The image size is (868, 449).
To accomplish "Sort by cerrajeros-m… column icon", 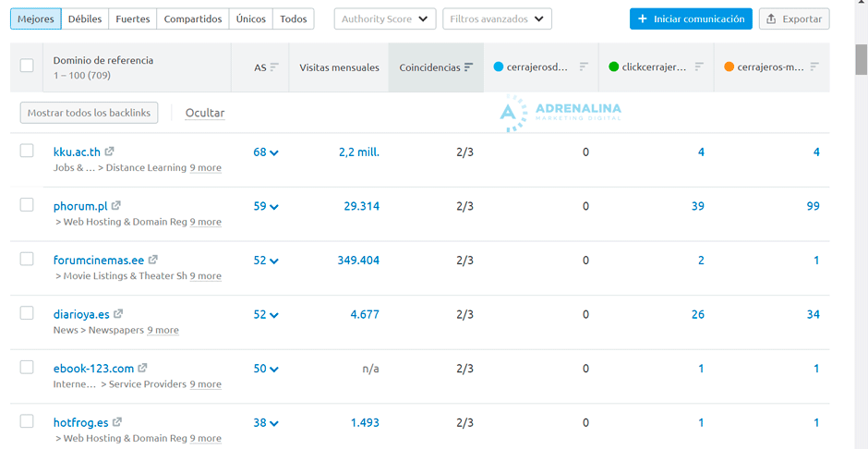I will click(814, 67).
